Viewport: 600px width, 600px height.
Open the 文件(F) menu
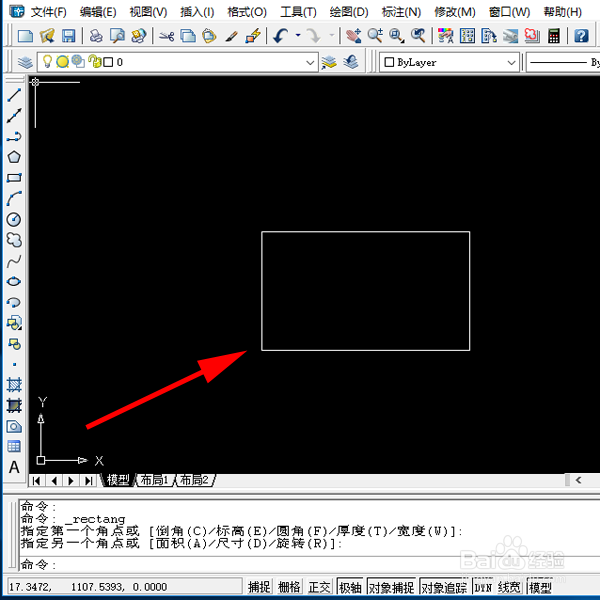pyautogui.click(x=48, y=12)
